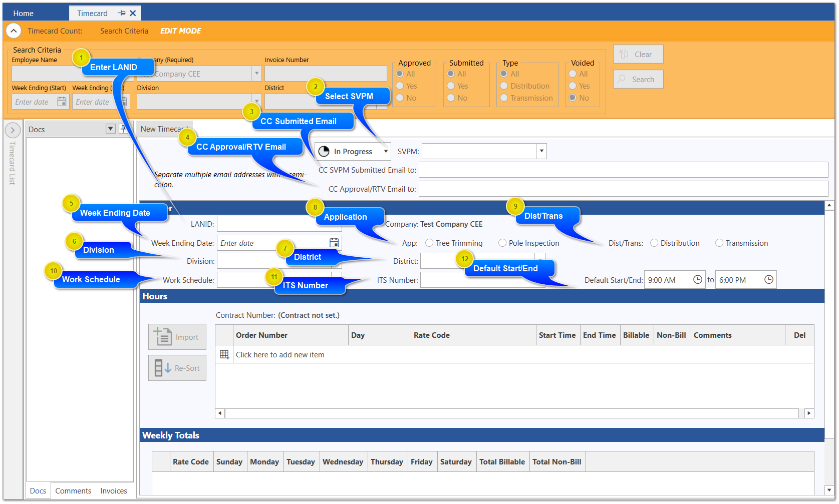
Task: Click the Order Number column header
Action: point(291,335)
